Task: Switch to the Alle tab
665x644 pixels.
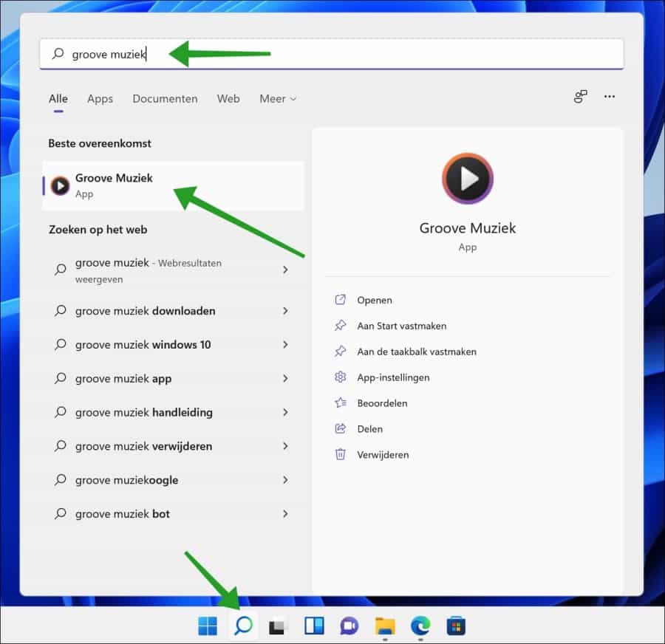Action: pyautogui.click(x=58, y=99)
